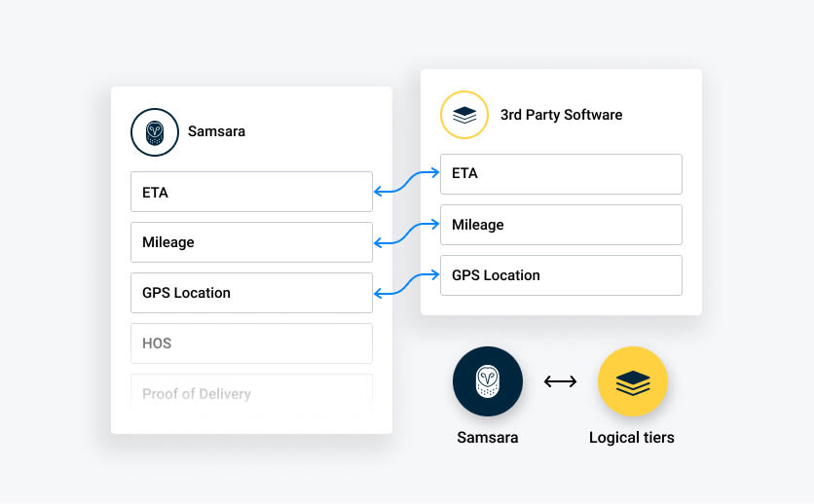Click the blue sync arrow linking GPS Location fields

(406, 284)
